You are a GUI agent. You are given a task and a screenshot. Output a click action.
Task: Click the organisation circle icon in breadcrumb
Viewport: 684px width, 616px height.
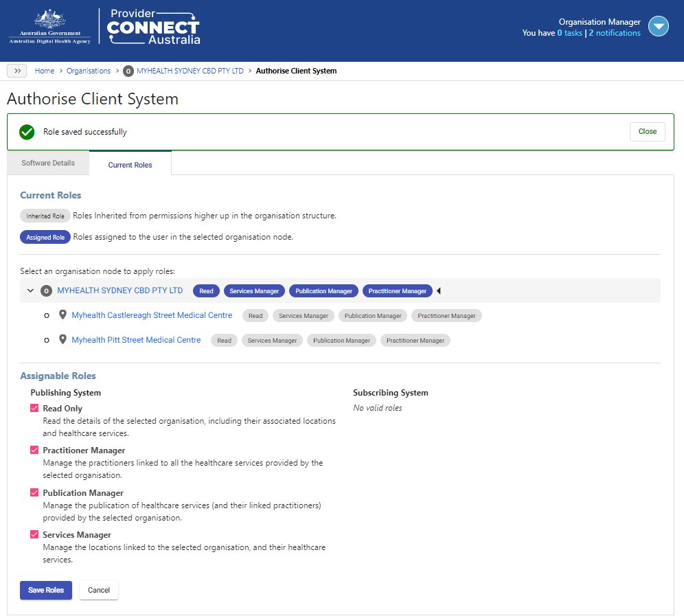point(128,71)
